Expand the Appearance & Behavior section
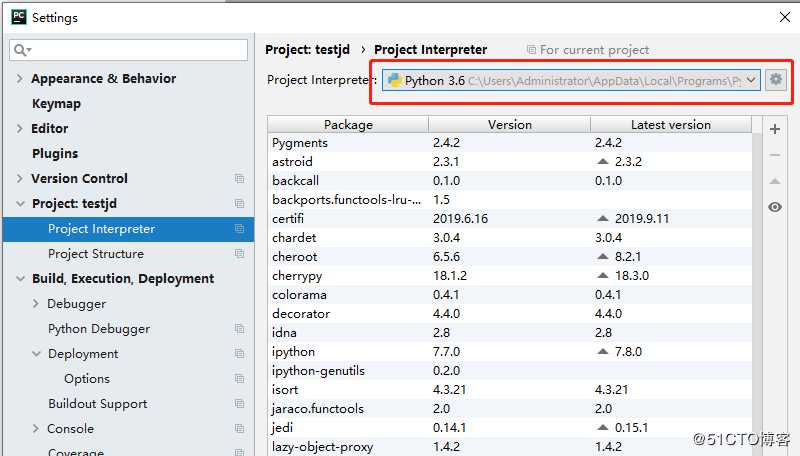Viewport: 800px width, 456px height. [19, 79]
